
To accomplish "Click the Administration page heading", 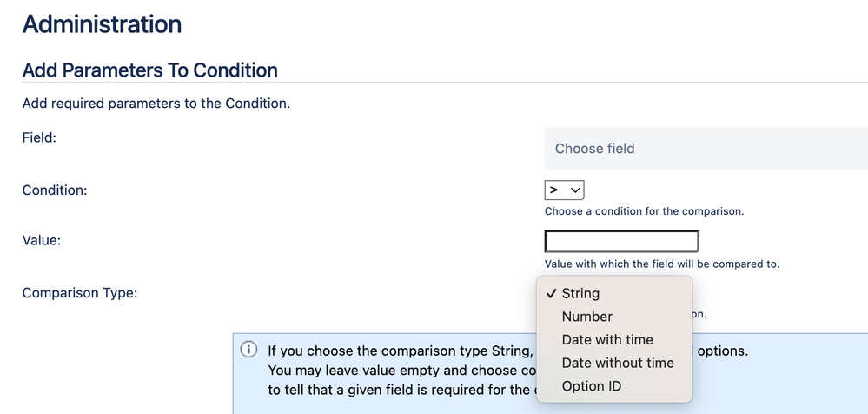I will 102,24.
